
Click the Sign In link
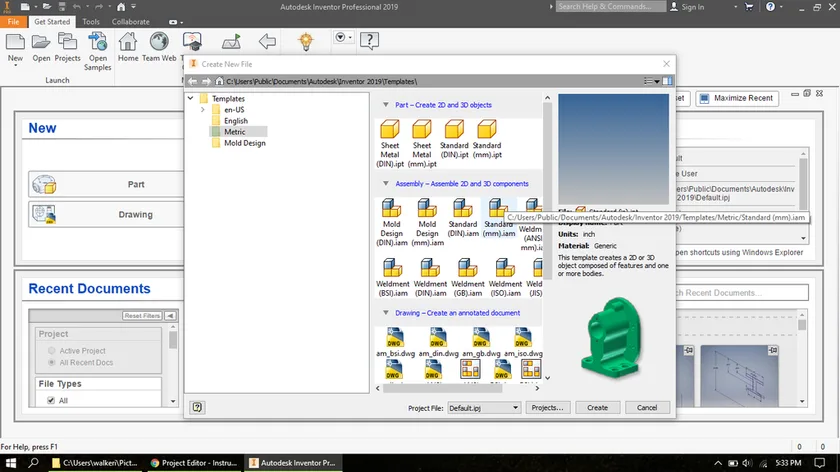tap(687, 7)
